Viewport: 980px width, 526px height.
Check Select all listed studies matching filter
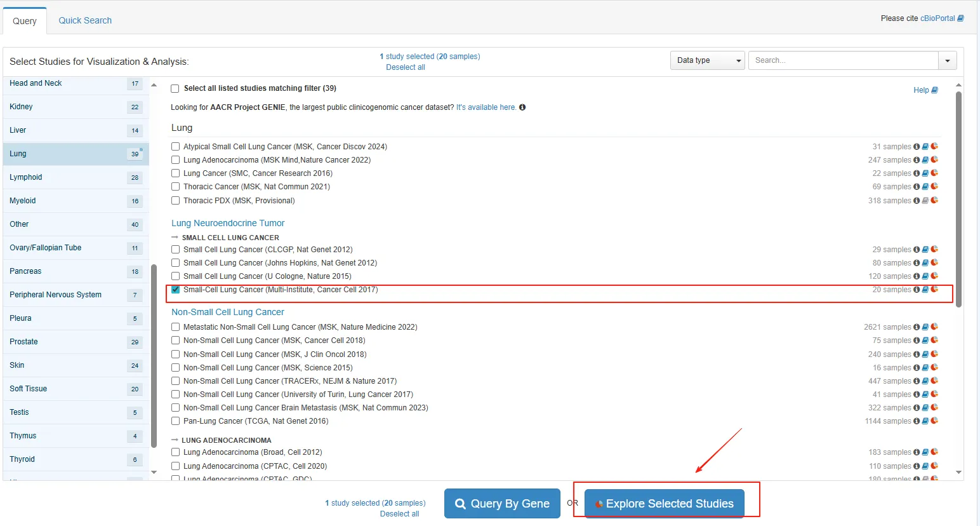coord(175,89)
